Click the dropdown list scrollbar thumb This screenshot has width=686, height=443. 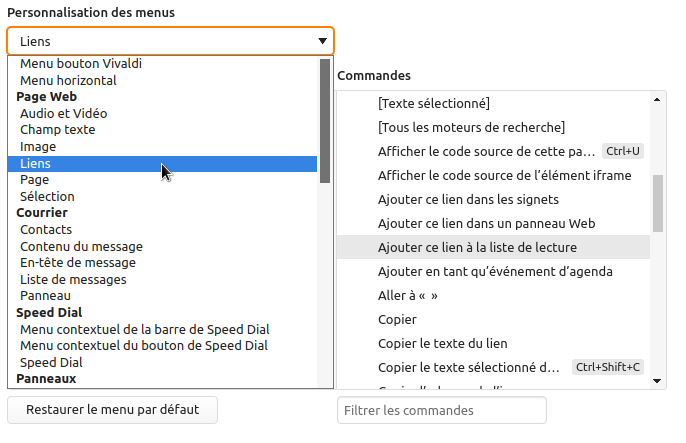pos(324,120)
